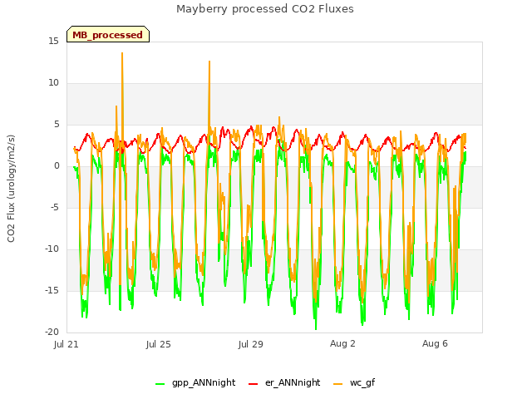This screenshot has width=532, height=399.
Task: Click the second tall orange spike near Jul 27
Action: click(209, 62)
